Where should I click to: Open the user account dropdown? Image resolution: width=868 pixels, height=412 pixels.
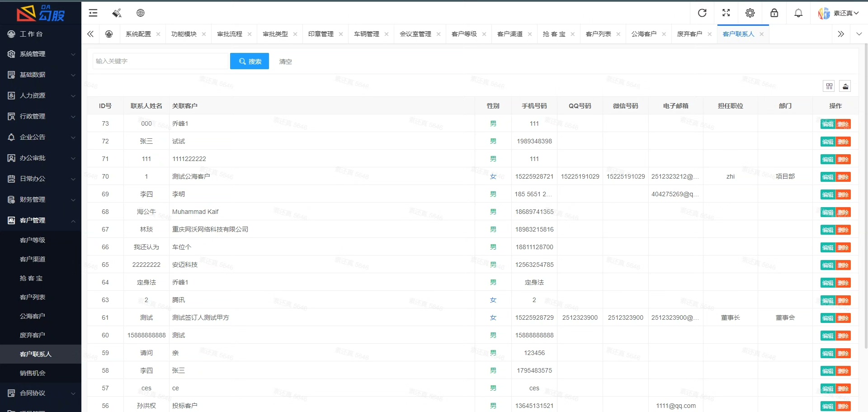click(x=839, y=13)
